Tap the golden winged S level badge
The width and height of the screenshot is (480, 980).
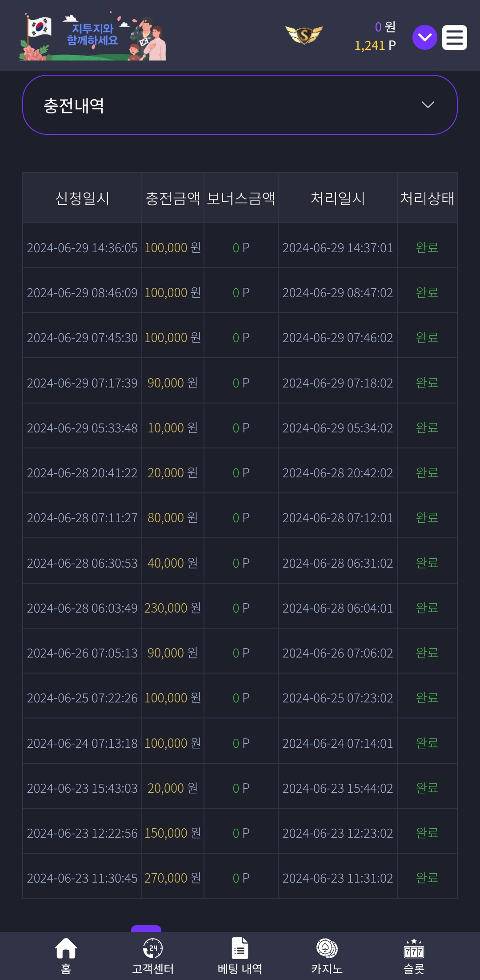coord(304,35)
